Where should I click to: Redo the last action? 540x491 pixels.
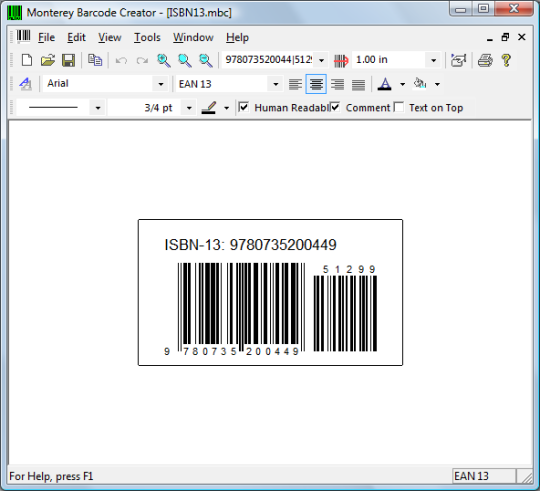click(x=142, y=61)
